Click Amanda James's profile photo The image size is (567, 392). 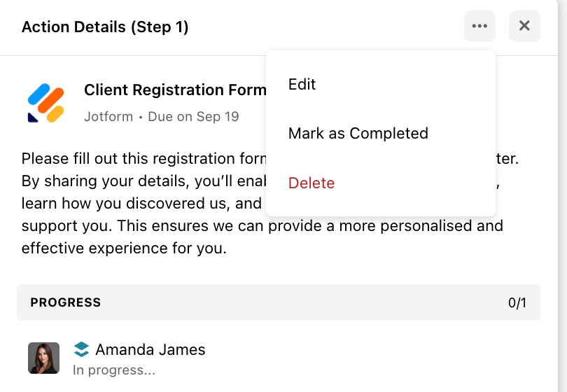click(43, 358)
